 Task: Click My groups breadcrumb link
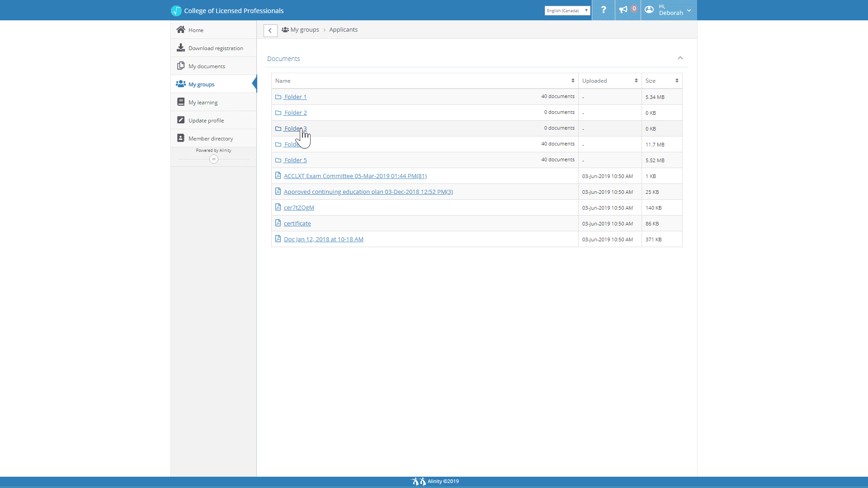point(305,29)
